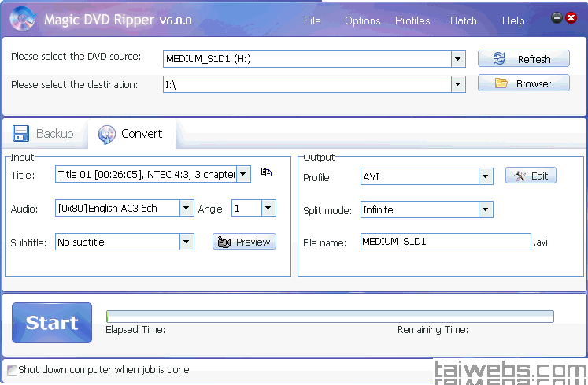Image resolution: width=588 pixels, height=385 pixels.
Task: Click the Refresh button
Action: point(523,59)
